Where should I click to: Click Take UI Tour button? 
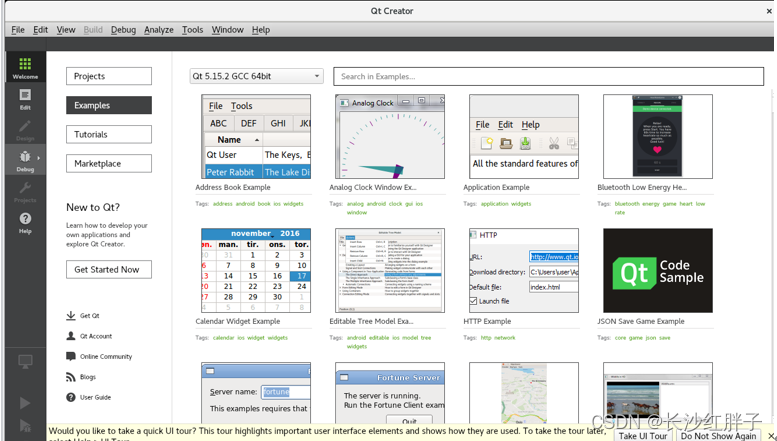643,436
